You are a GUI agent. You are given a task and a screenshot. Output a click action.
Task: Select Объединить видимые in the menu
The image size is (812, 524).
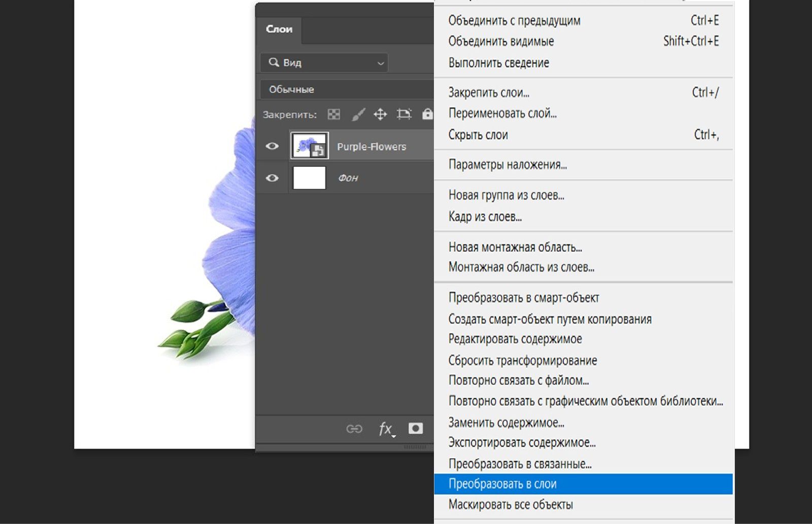[500, 41]
